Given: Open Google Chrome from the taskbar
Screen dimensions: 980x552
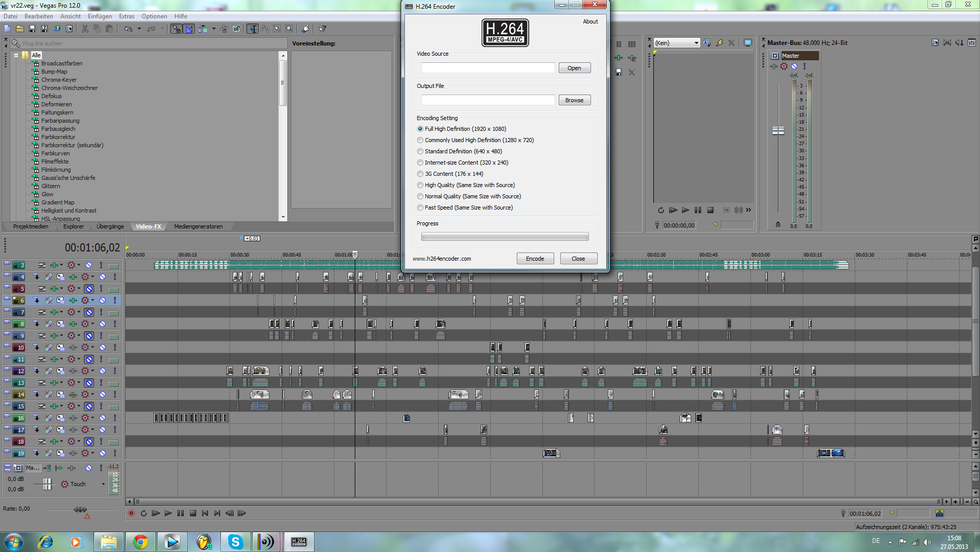Looking at the screenshot, I should [x=140, y=542].
